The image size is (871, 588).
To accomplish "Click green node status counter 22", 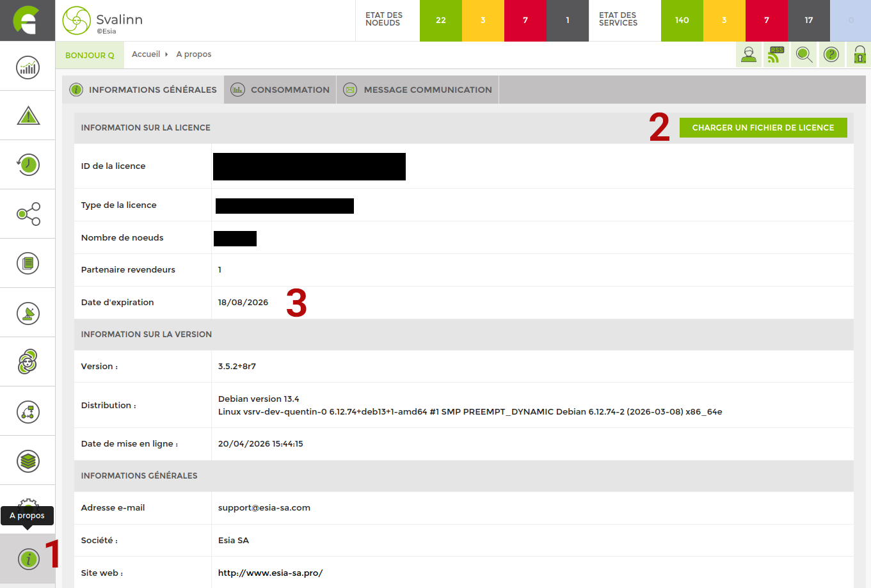I will (441, 20).
